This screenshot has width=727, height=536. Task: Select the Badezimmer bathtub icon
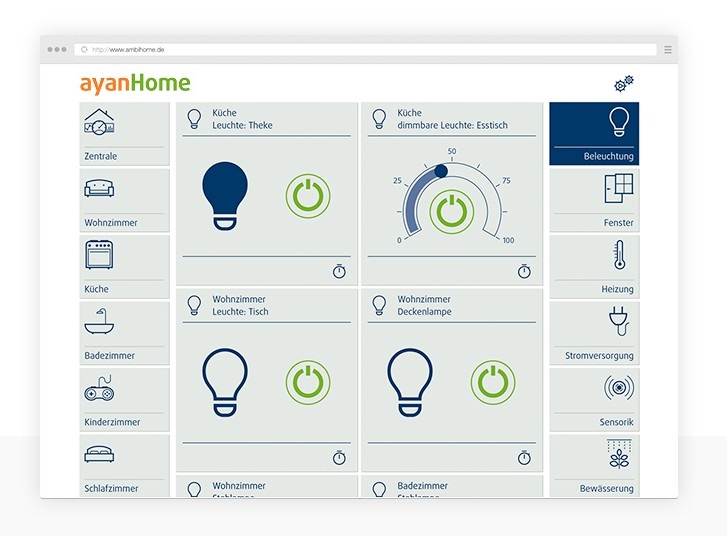[x=99, y=321]
